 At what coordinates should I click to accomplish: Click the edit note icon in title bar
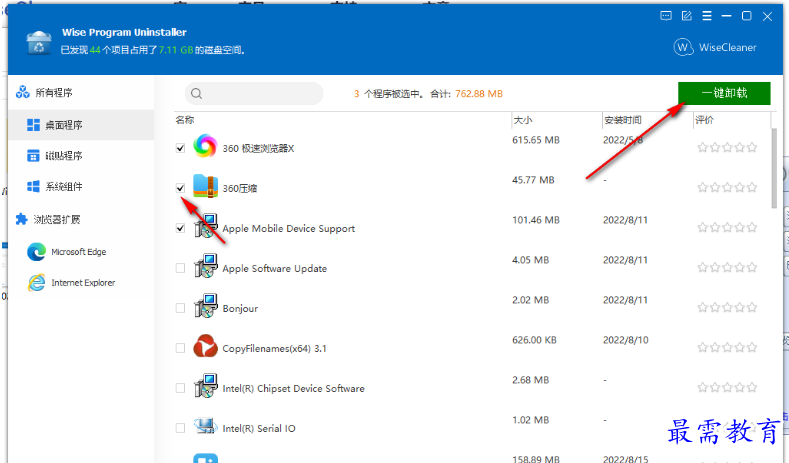[x=686, y=16]
